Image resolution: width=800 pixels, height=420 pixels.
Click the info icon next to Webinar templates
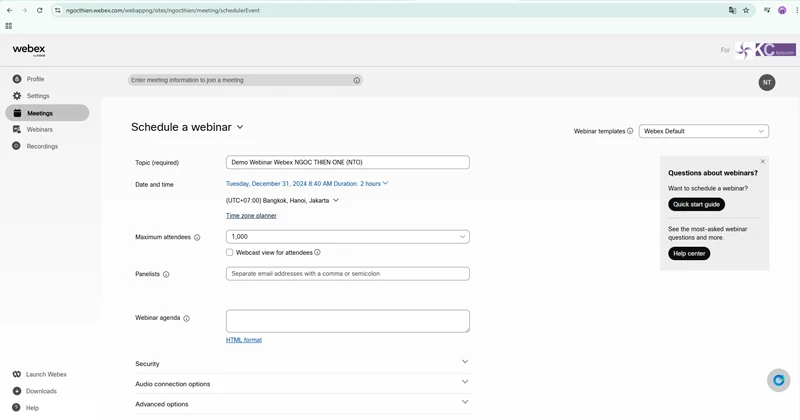pos(630,131)
